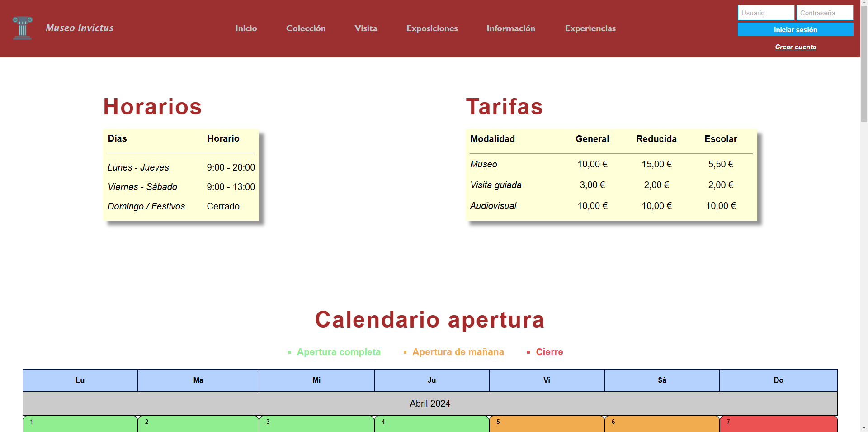Click the Reducida column header
This screenshot has width=868, height=432.
point(656,139)
